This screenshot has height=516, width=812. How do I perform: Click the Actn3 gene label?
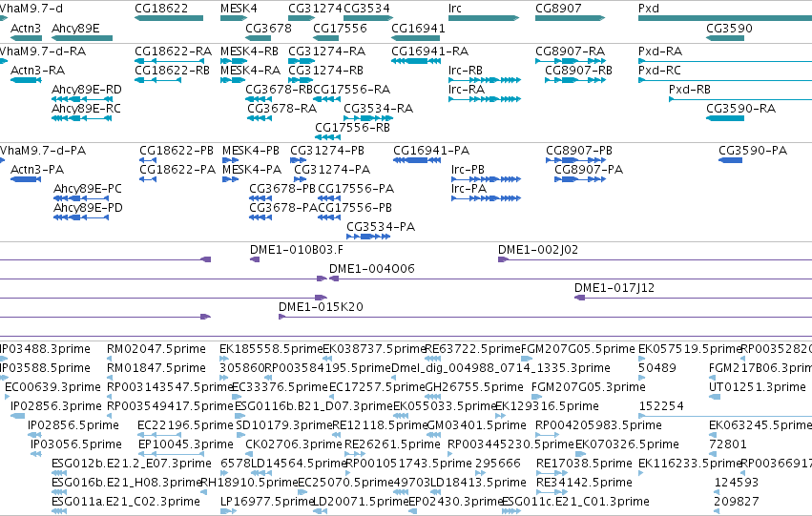pyautogui.click(x=26, y=28)
